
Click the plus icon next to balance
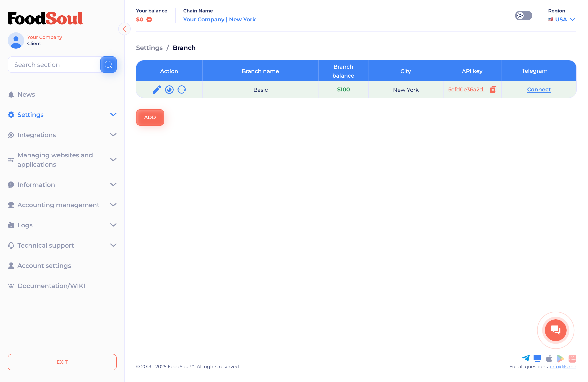click(x=149, y=19)
